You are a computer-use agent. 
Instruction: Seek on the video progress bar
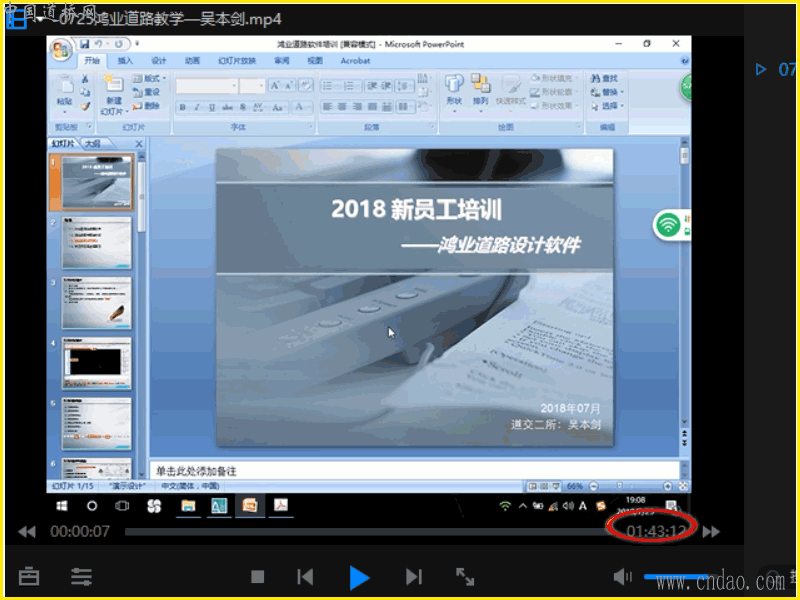(x=365, y=532)
